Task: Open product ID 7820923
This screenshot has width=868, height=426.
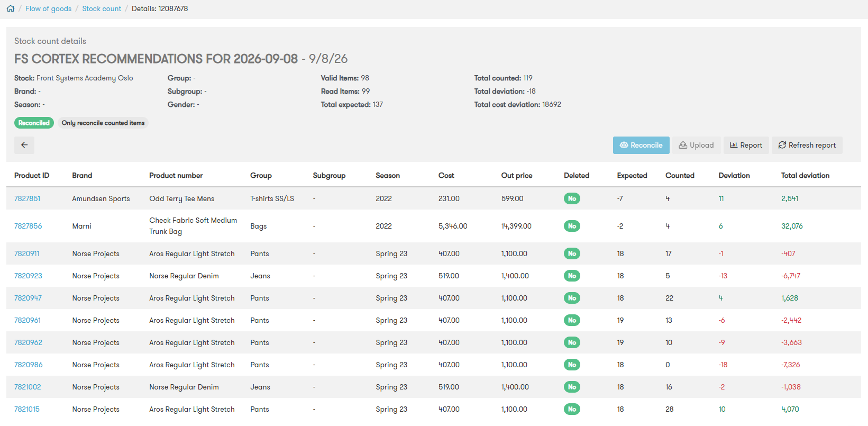Action: 28,276
